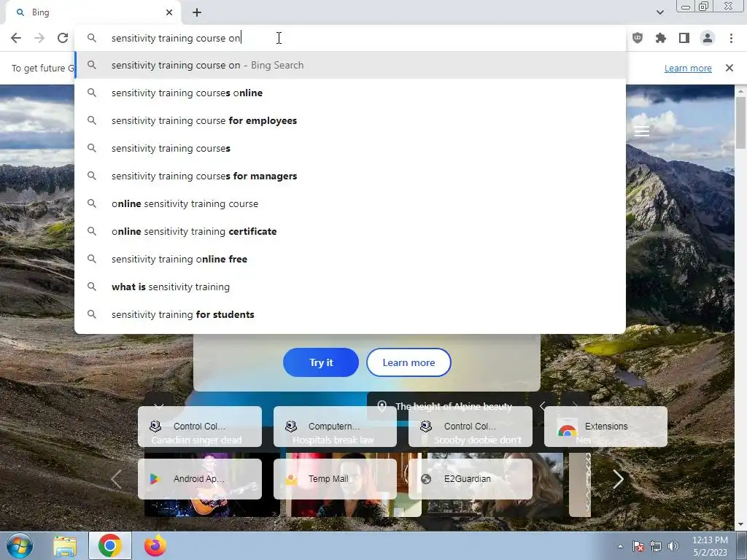Viewport: 747px width, 560px height.
Task: Close the Bing tab
Action: pos(169,13)
